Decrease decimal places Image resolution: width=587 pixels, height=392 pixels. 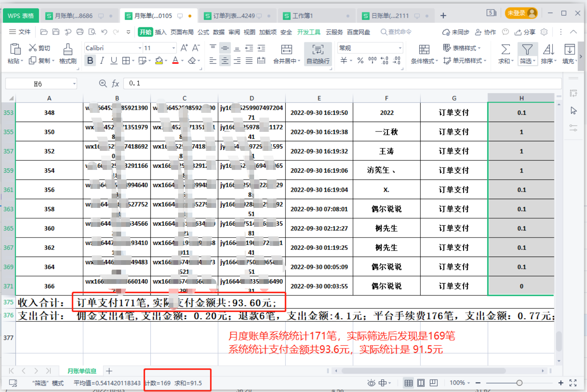point(397,61)
